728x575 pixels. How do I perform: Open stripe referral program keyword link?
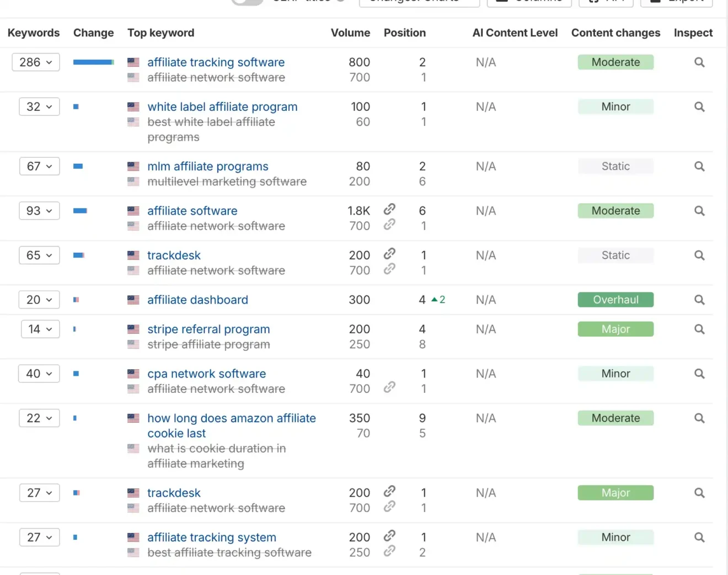[208, 329]
